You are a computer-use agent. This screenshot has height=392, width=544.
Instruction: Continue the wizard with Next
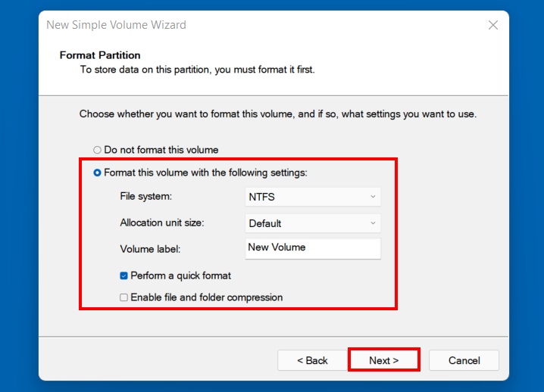pyautogui.click(x=383, y=359)
